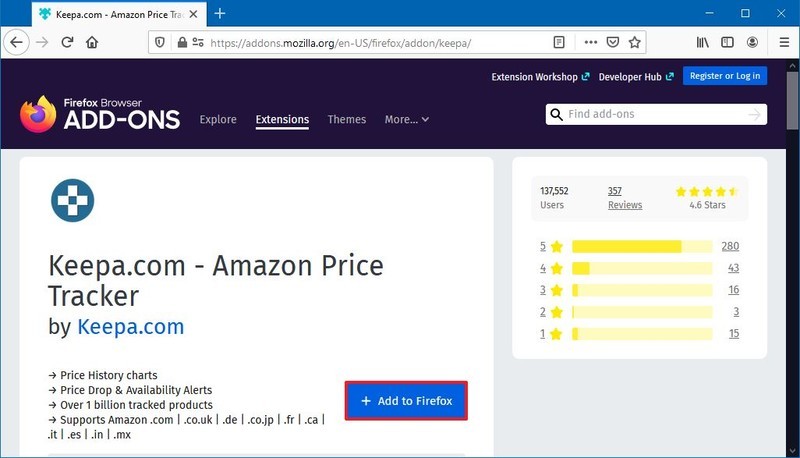Image resolution: width=800 pixels, height=458 pixels.
Task: Click the 4.6 star rating icons
Action: [707, 192]
